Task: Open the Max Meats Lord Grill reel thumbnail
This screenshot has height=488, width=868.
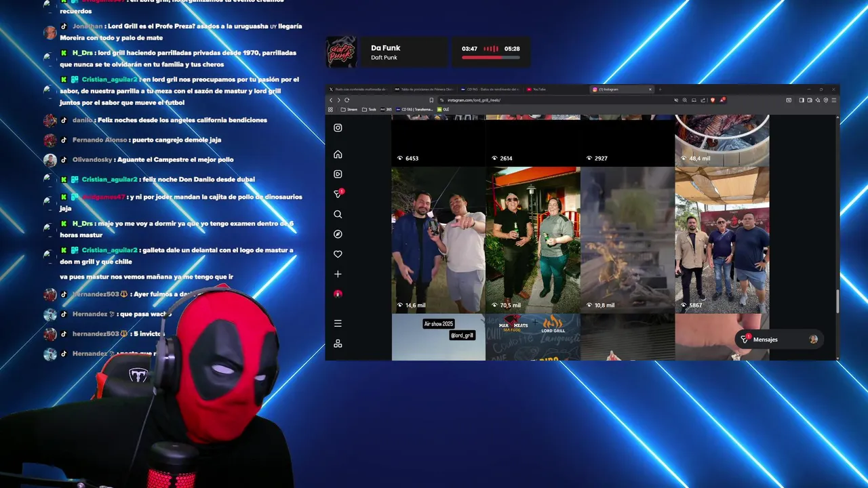Action: tap(533, 337)
